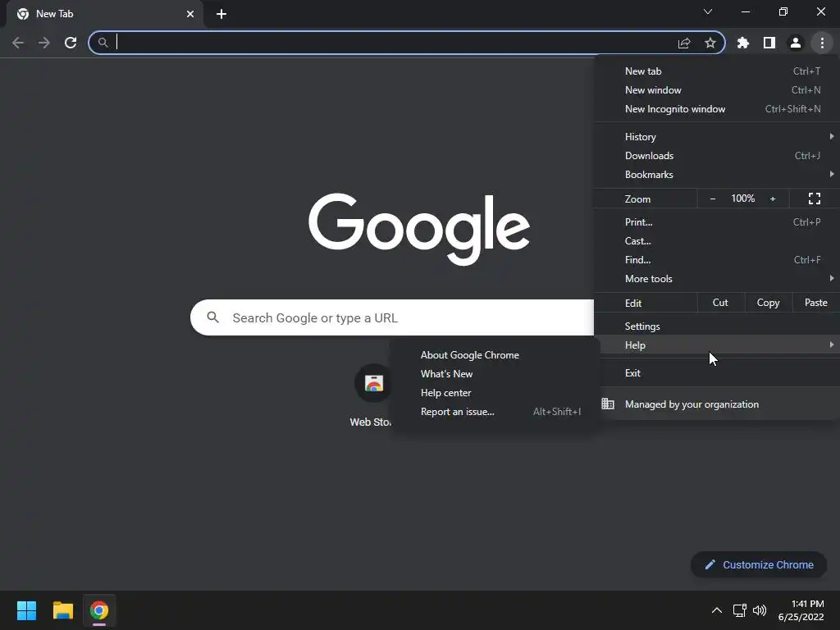Choose Print... in the menu
The image size is (840, 630).
point(717,221)
